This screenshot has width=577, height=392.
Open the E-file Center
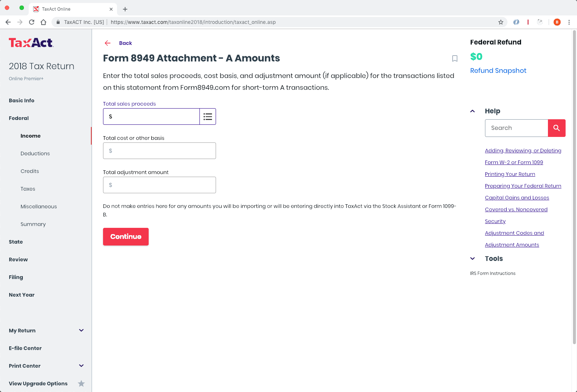(25, 348)
